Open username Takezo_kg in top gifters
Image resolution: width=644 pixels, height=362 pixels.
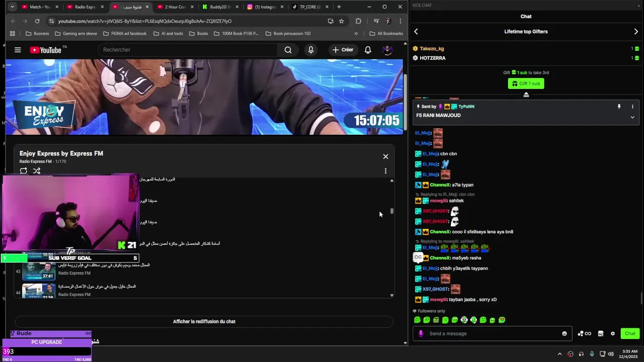[x=432, y=49]
